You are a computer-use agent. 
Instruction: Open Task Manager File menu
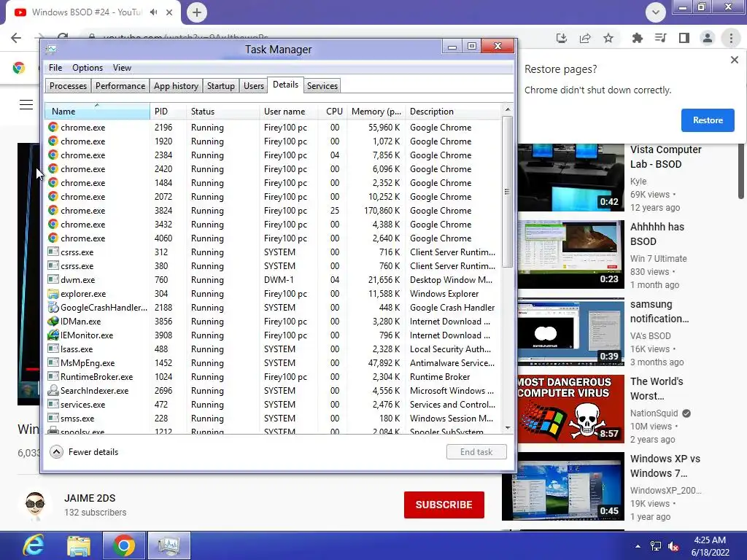click(x=55, y=68)
